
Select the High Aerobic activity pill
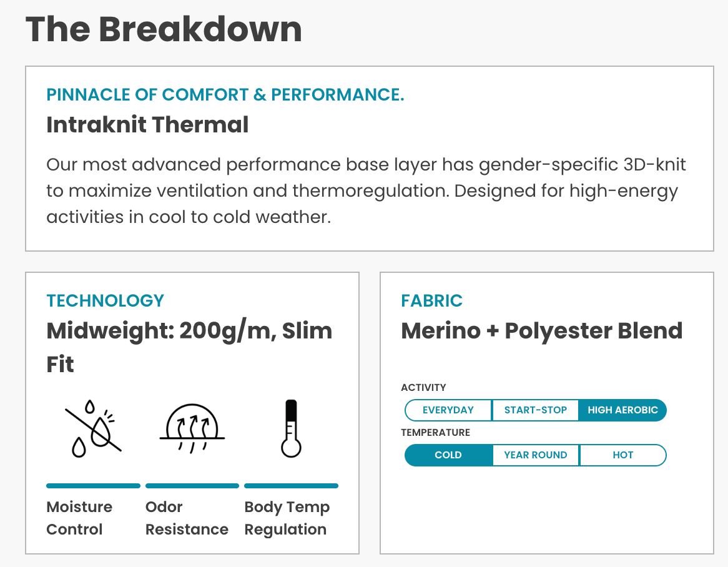(622, 410)
